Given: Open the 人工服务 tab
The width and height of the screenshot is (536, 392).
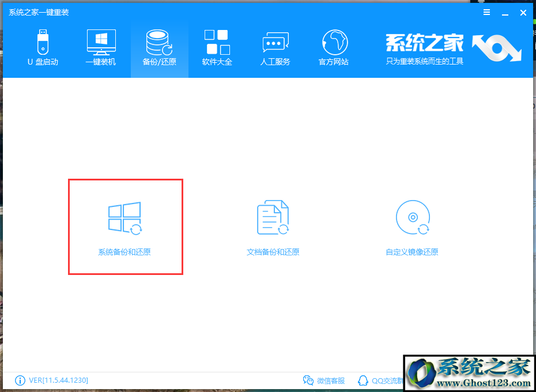Looking at the screenshot, I should pos(275,48).
